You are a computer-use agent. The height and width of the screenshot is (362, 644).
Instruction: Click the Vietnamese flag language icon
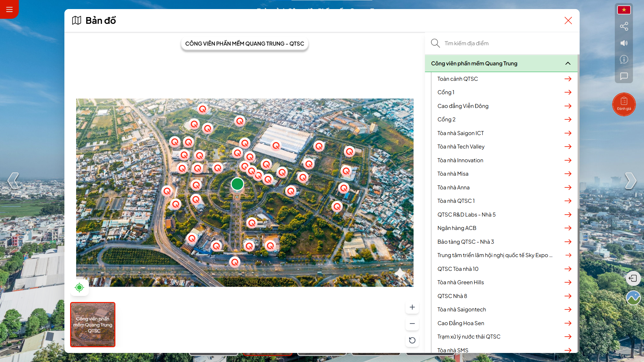(624, 10)
